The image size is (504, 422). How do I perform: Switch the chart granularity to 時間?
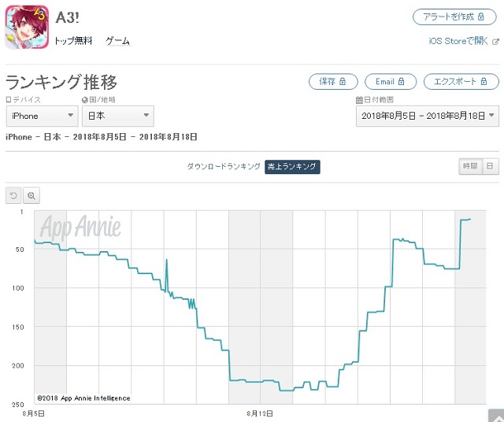tap(470, 166)
